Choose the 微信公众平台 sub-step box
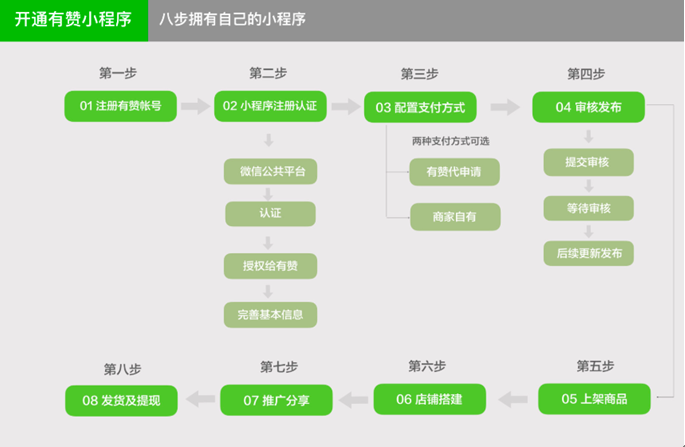 [x=270, y=171]
